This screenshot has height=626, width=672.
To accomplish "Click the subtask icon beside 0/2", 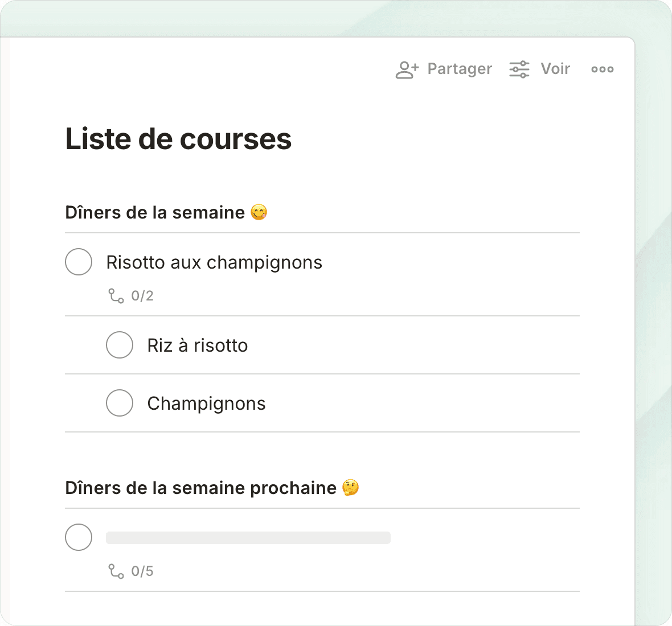I will 116,296.
